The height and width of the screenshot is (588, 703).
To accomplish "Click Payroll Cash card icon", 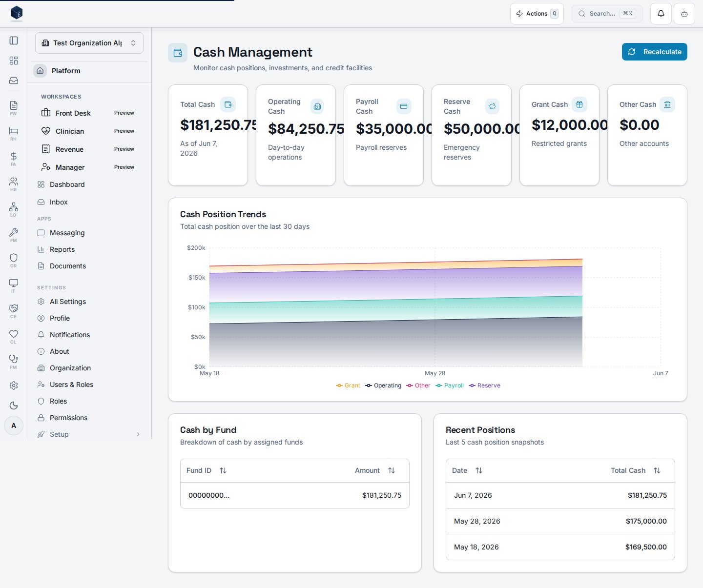I will [x=404, y=106].
